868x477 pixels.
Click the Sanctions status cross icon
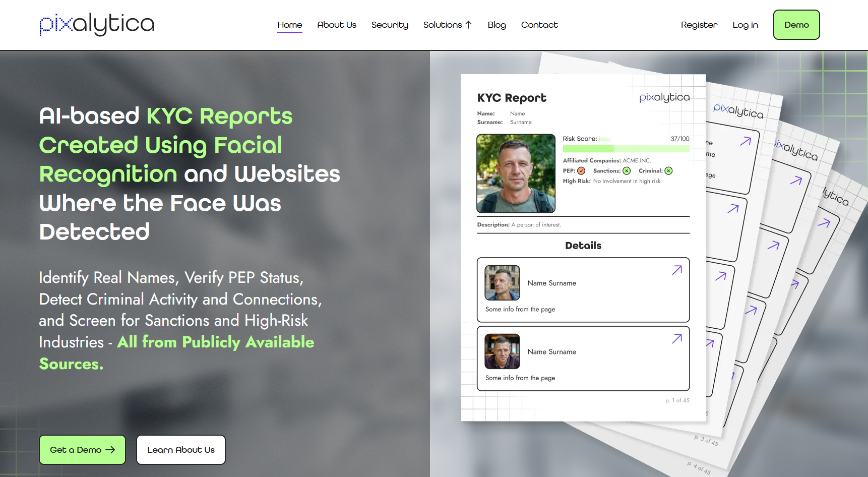point(627,171)
